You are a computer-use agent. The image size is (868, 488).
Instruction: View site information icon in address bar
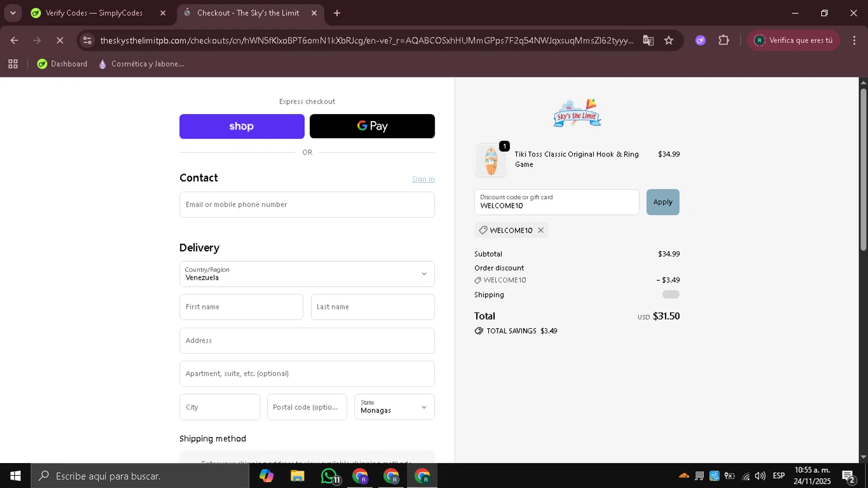click(87, 41)
